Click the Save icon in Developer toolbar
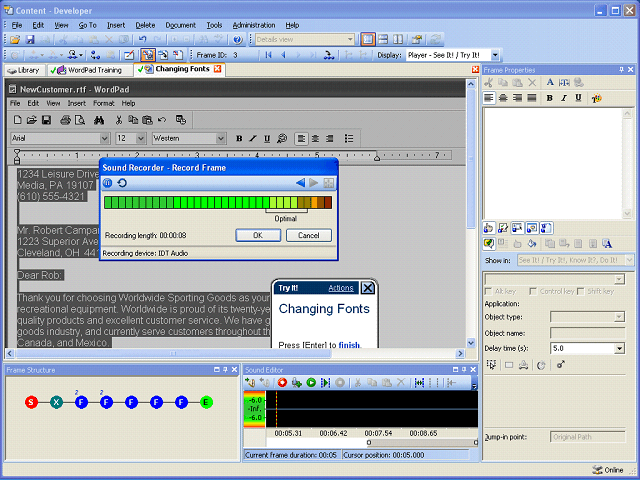This screenshot has height=480, width=640. click(x=30, y=40)
